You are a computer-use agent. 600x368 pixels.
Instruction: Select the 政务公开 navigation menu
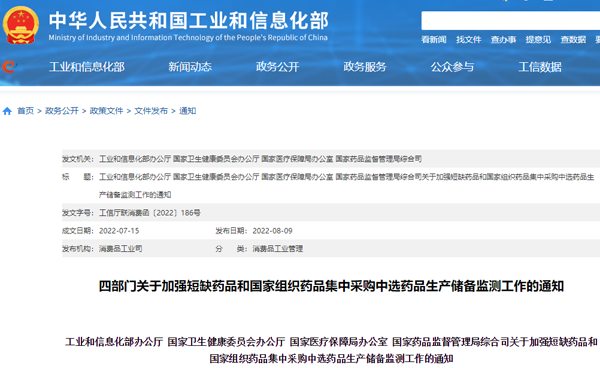[x=277, y=67]
